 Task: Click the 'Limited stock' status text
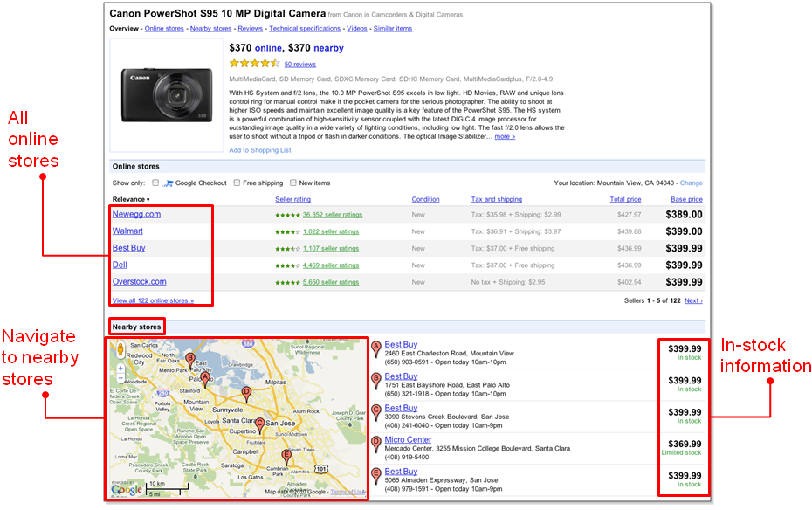point(681,452)
